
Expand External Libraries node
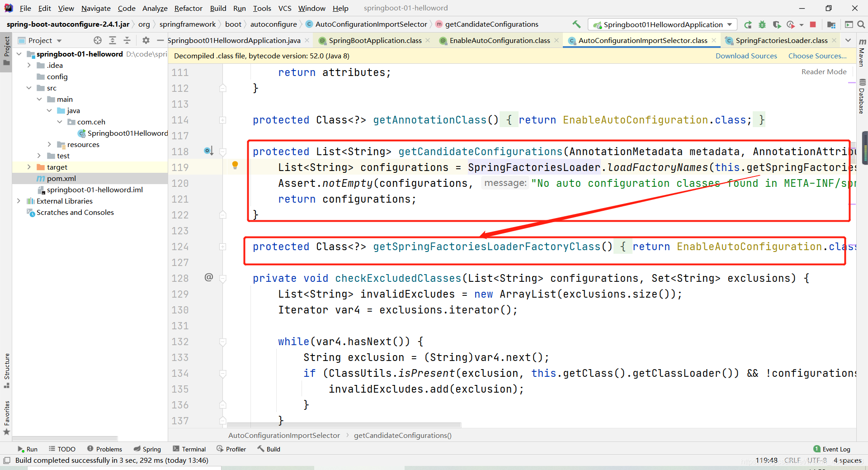(19, 201)
